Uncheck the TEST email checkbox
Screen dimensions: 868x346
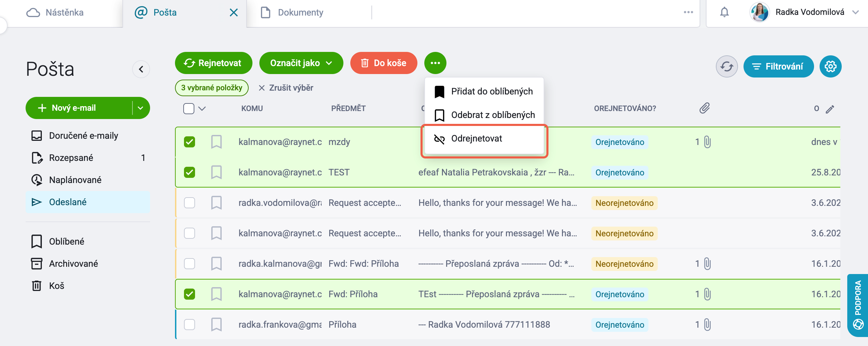[190, 172]
